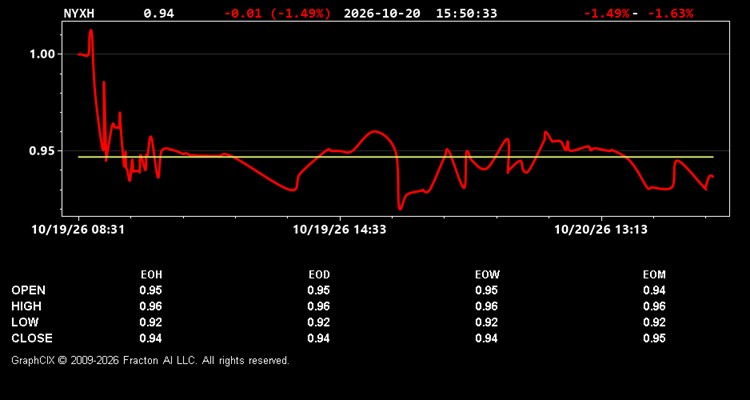Select the last price 0.94 in header

(x=159, y=13)
